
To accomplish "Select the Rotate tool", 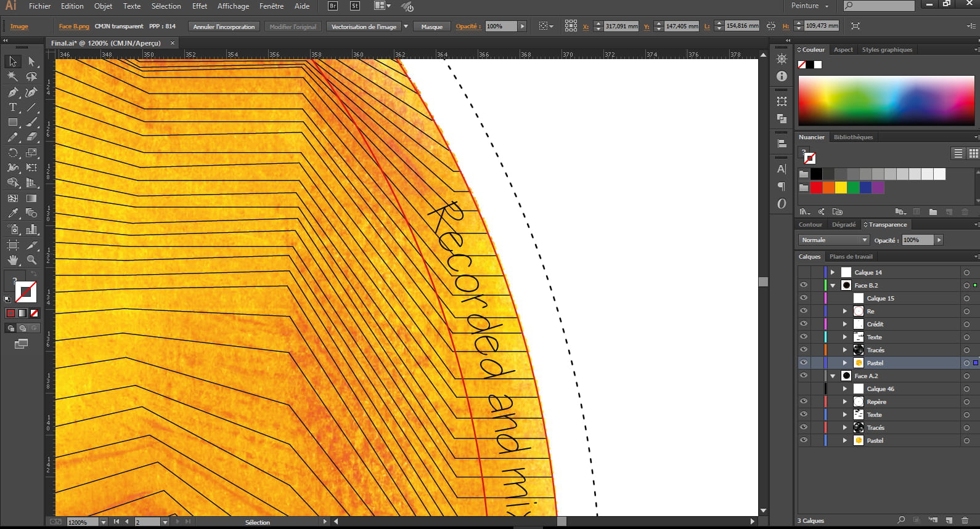I will [13, 152].
